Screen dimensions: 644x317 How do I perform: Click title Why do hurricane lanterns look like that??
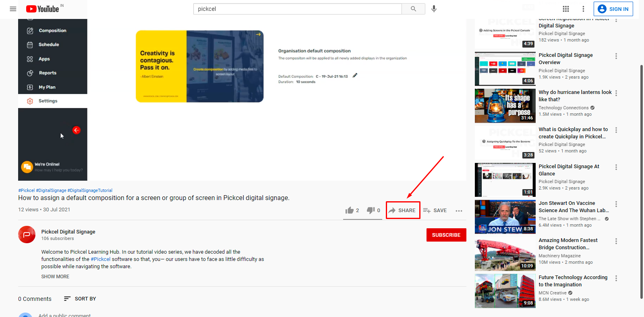(x=575, y=96)
